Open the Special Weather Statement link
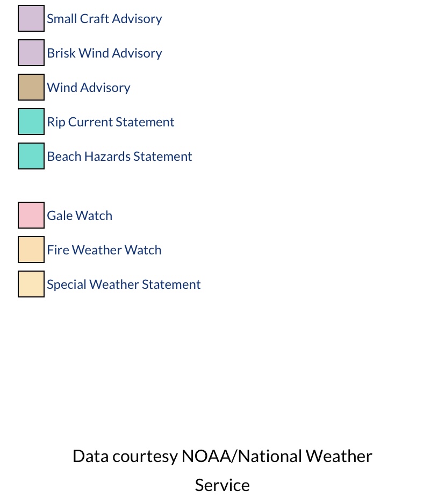The width and height of the screenshot is (445, 504). (x=124, y=284)
